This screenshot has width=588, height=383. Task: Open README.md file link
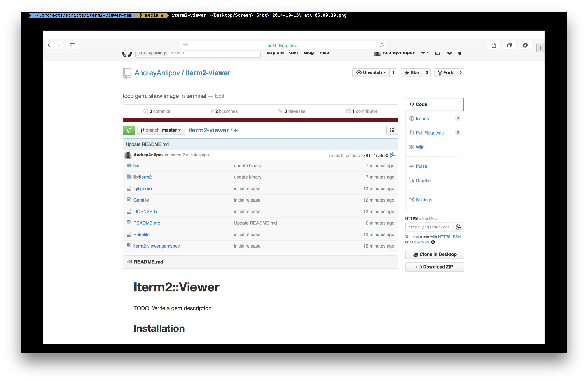(146, 223)
